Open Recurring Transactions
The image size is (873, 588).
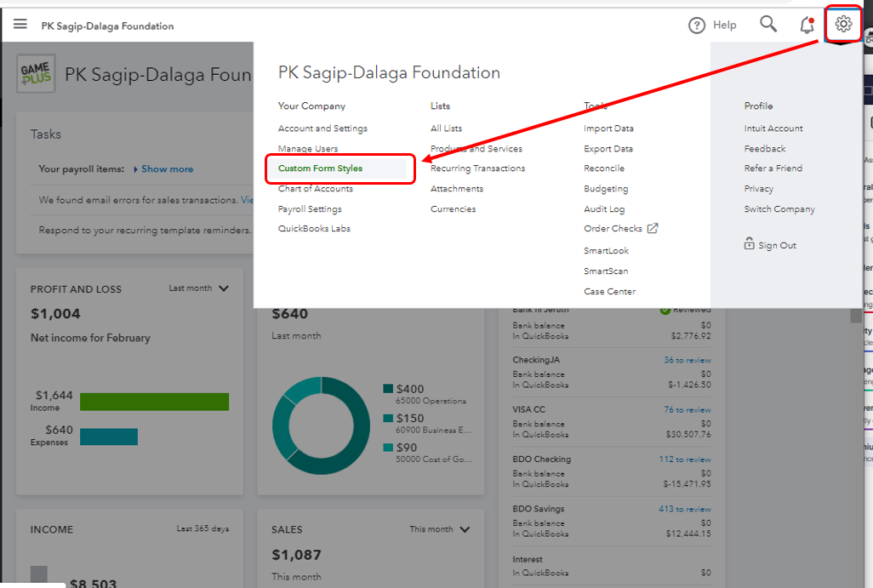(x=477, y=168)
